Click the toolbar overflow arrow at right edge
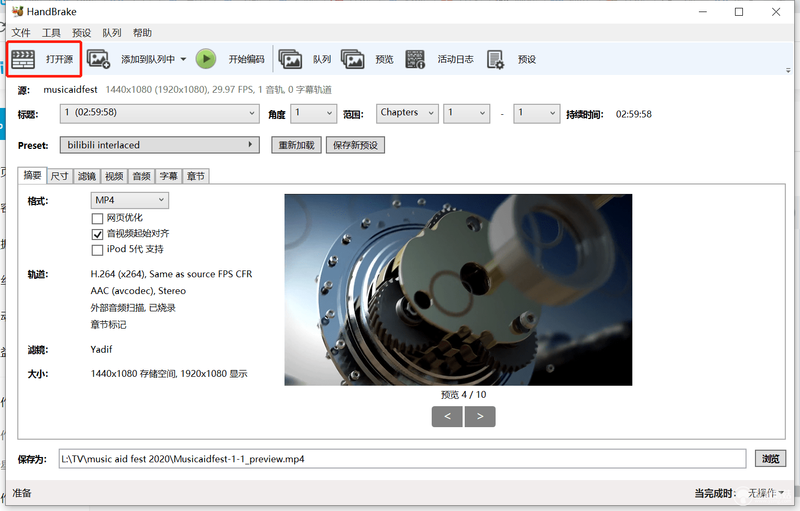This screenshot has width=800, height=511. coord(788,70)
